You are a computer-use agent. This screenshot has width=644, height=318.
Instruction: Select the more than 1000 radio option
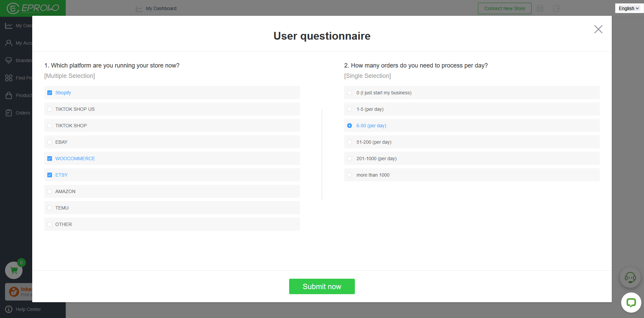tap(350, 175)
